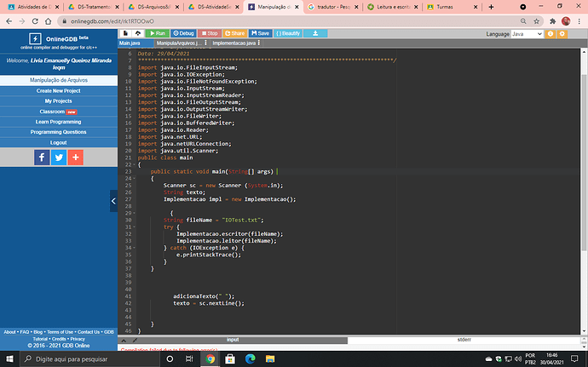Download the code using the download icon
The width and height of the screenshot is (588, 367).
(x=315, y=33)
